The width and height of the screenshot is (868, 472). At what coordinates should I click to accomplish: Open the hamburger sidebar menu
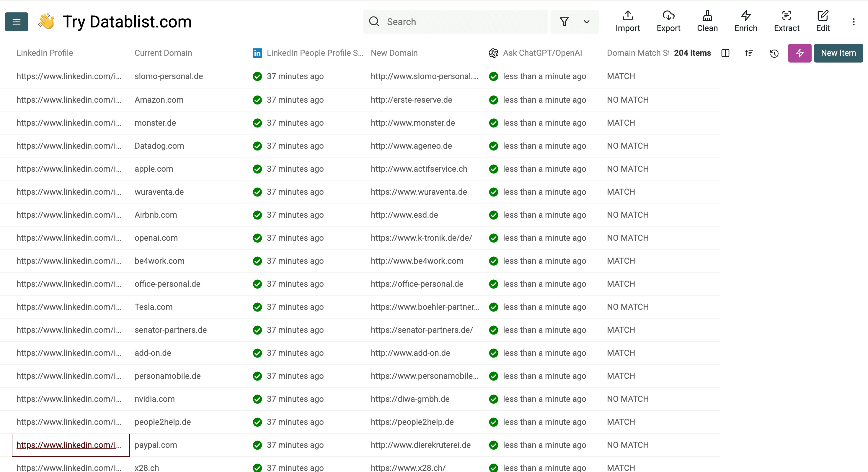click(16, 22)
